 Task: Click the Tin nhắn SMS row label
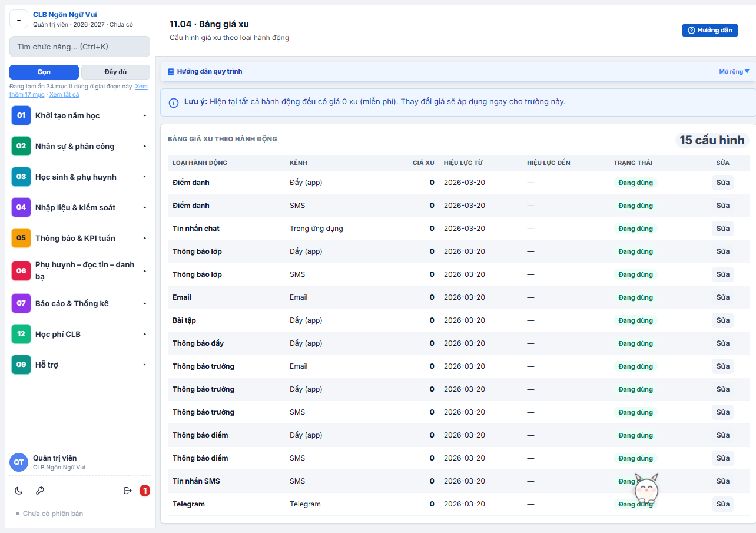[196, 481]
